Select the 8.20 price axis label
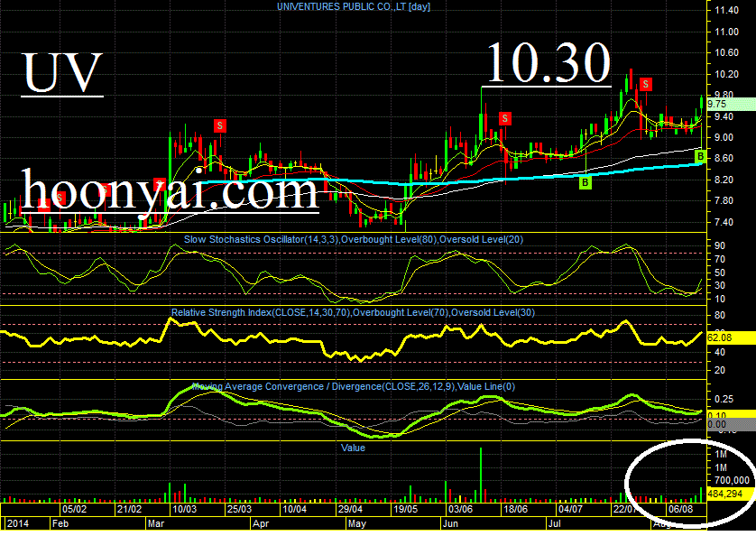The image size is (756, 536). click(724, 180)
